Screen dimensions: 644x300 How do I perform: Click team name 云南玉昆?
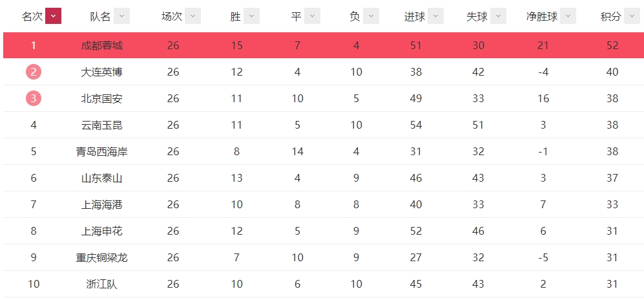point(102,125)
